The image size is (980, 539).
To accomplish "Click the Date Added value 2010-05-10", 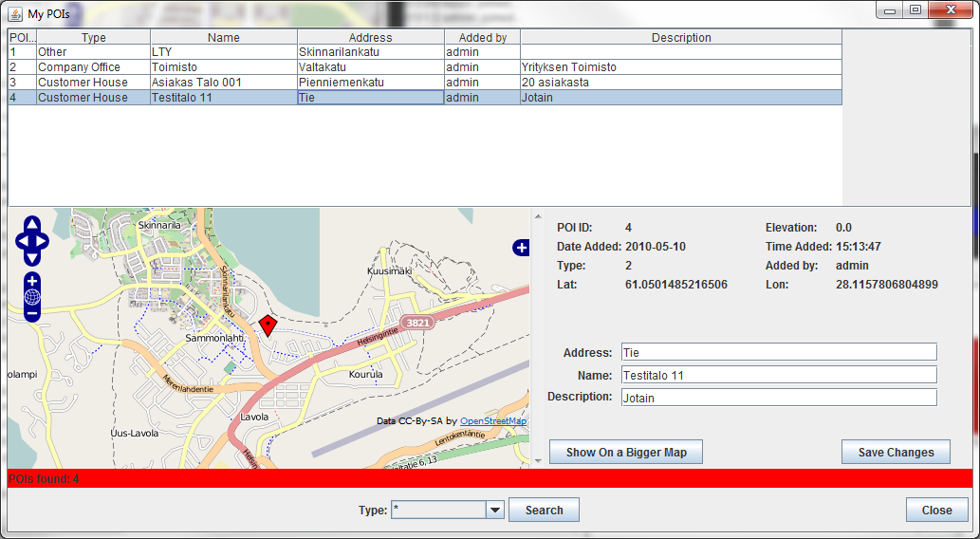I will (656, 247).
